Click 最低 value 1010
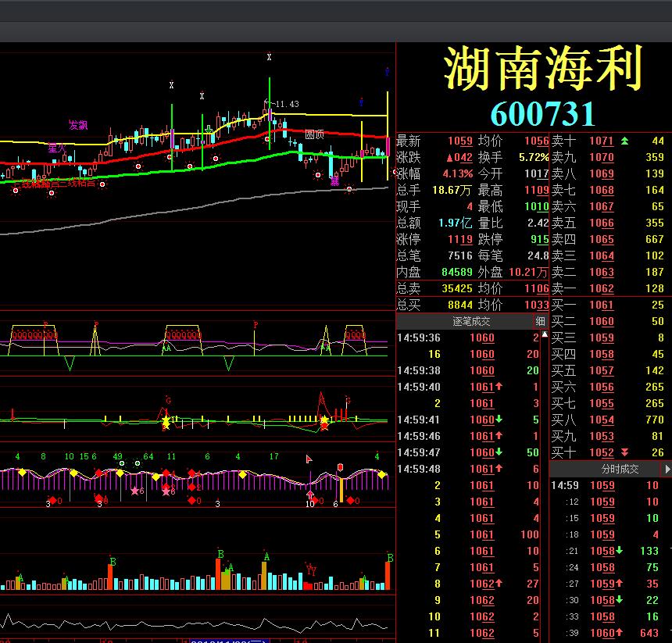 click(x=537, y=206)
